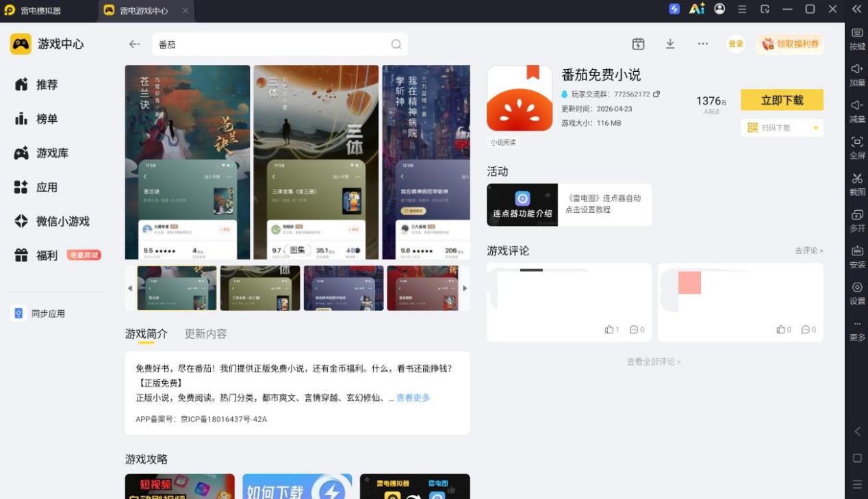
Task: Click the 番茄免费小说 app icon
Action: [520, 98]
